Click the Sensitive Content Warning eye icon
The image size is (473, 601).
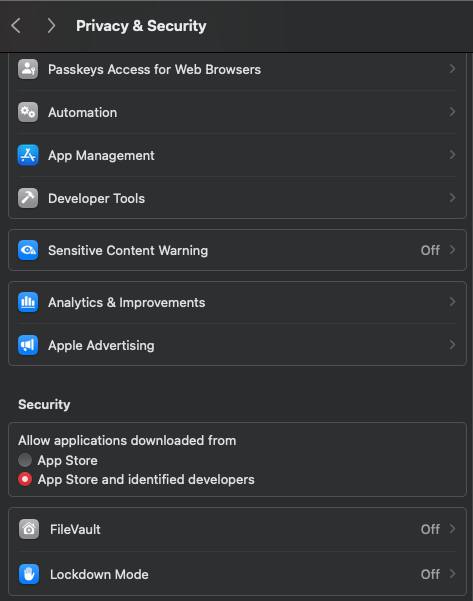pos(28,250)
